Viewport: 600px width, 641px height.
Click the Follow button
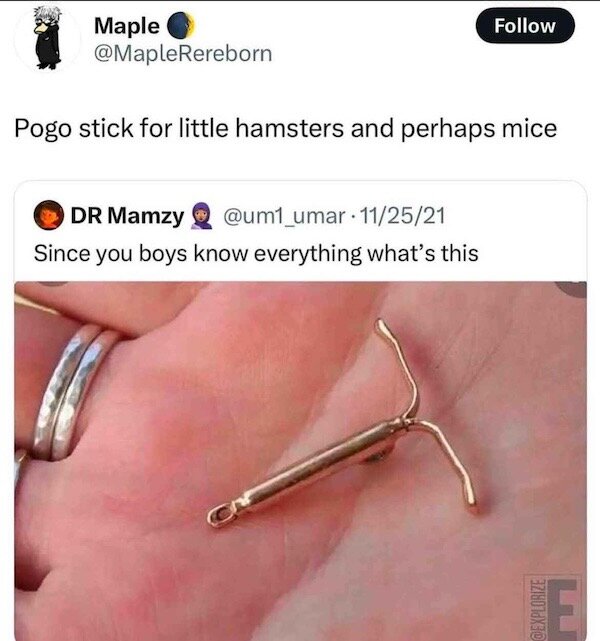point(525,25)
